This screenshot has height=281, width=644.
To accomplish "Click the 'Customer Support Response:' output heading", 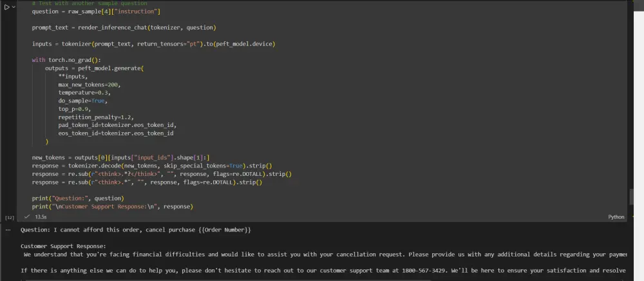I will click(x=63, y=246).
